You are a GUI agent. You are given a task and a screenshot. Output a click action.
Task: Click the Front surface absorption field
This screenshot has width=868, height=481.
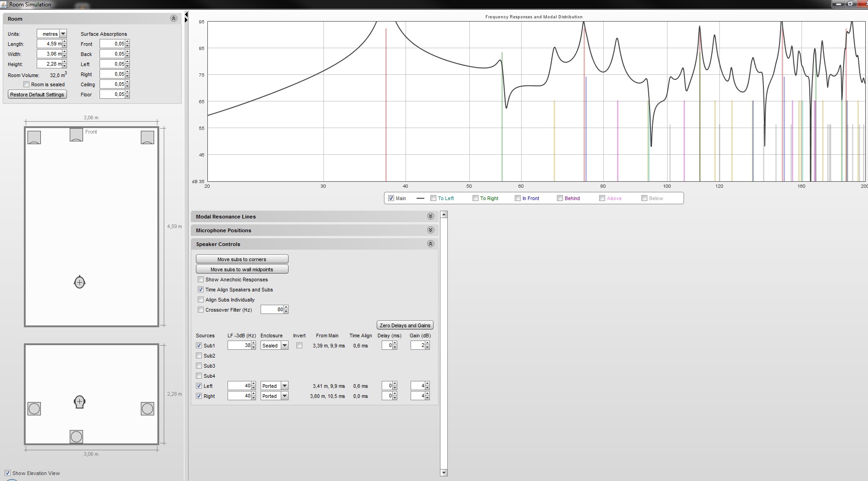(112, 44)
